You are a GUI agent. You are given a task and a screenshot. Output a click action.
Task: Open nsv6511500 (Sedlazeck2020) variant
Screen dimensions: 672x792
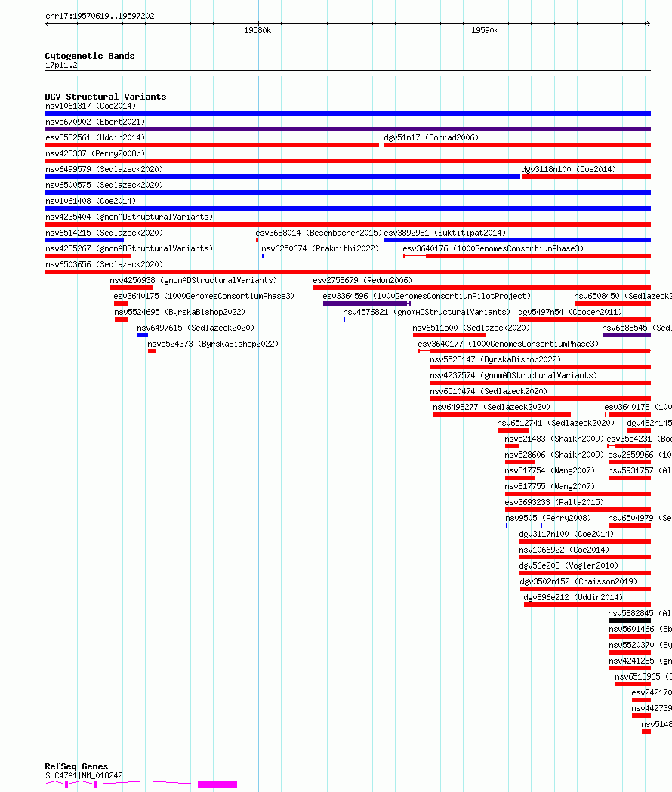(471, 328)
